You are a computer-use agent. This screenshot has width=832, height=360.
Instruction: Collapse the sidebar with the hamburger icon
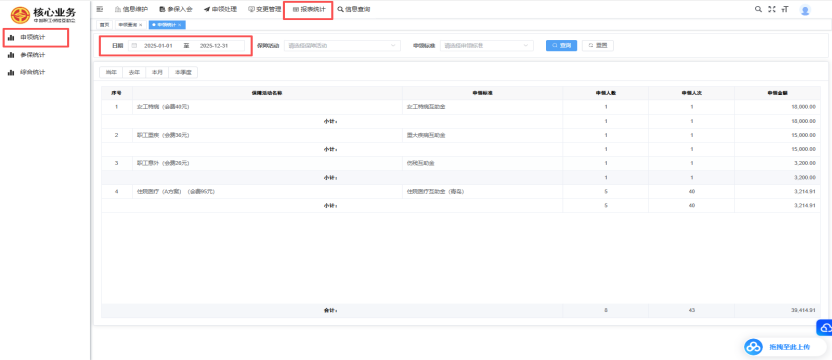(x=100, y=9)
